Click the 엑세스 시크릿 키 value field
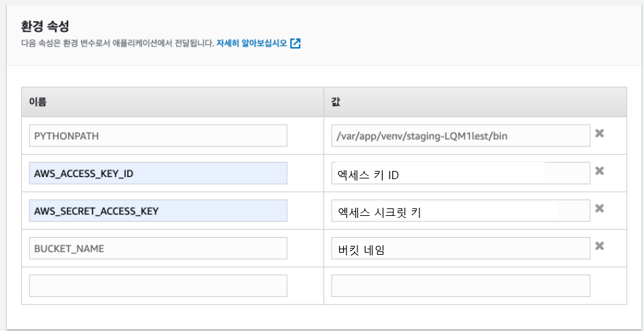644x331 pixels. [x=461, y=210]
